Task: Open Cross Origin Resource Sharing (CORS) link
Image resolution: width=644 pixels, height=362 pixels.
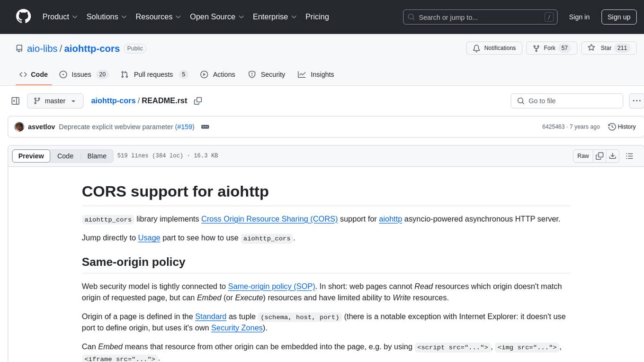Action: pos(269,219)
